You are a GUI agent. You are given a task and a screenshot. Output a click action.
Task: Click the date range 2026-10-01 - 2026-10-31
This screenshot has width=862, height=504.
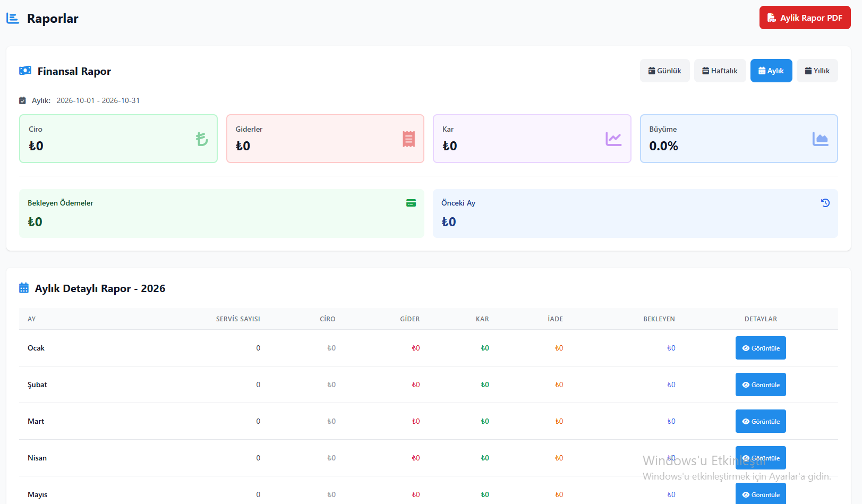98,100
